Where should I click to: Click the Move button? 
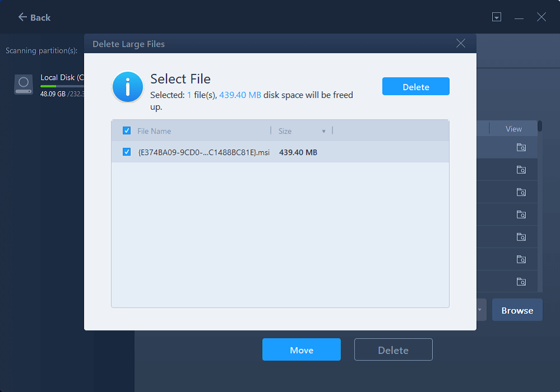pos(301,349)
